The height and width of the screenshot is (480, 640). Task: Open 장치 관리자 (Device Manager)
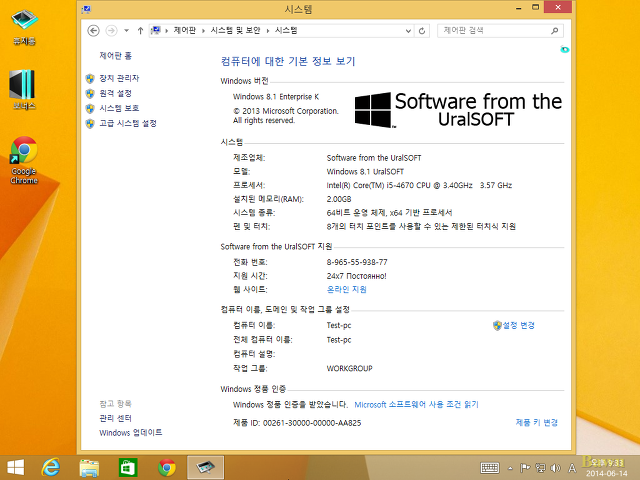(x=119, y=78)
